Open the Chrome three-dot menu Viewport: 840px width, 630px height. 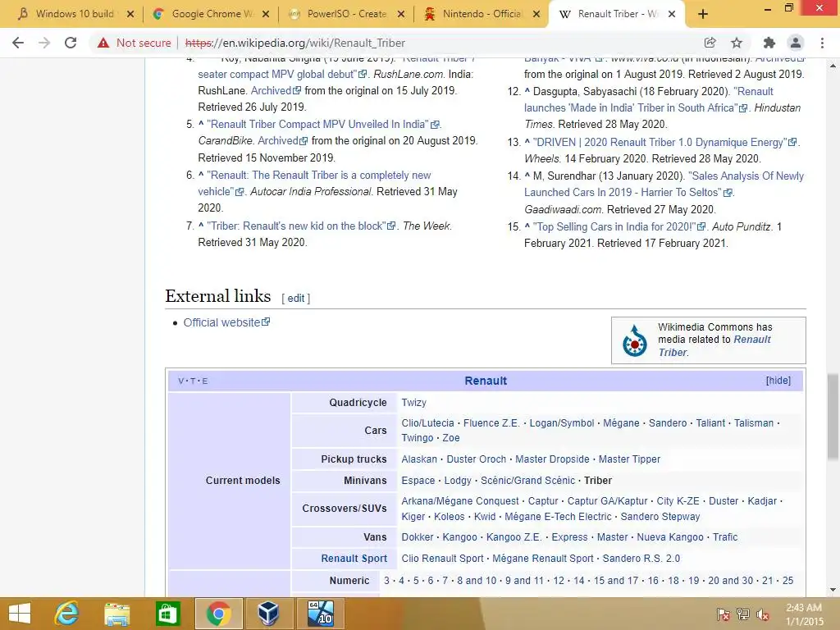(x=822, y=43)
